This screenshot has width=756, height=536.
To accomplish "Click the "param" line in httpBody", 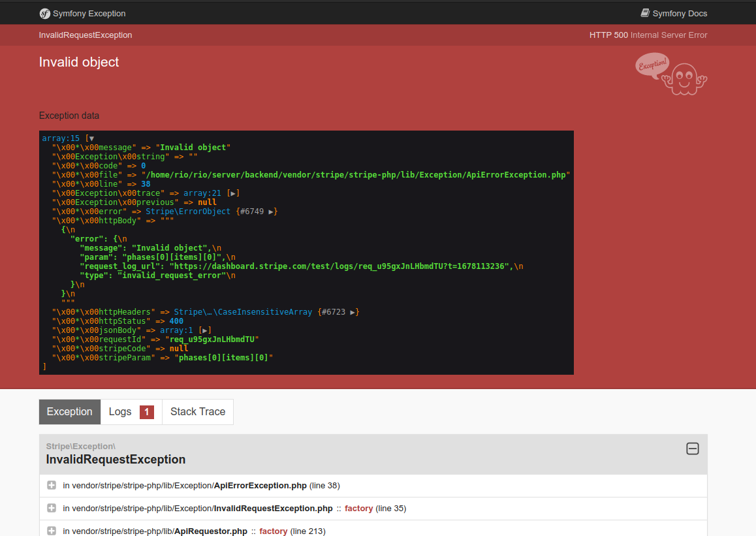I will [x=157, y=257].
